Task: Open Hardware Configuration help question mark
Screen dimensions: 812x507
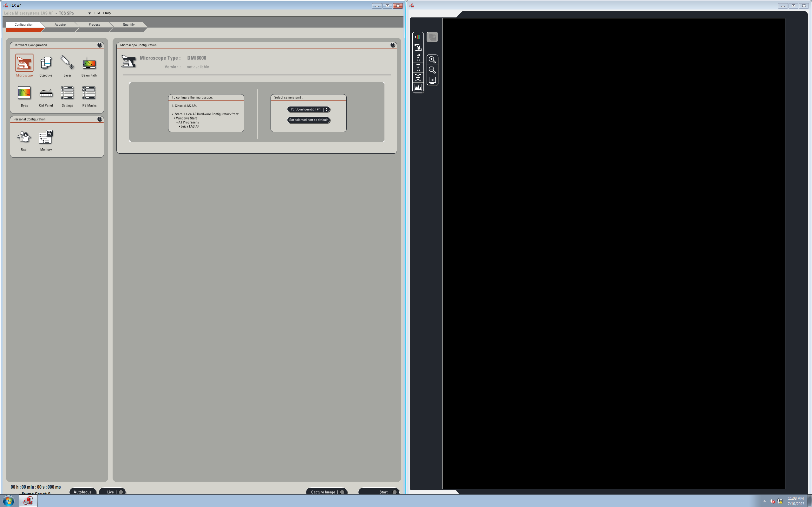Action: 100,45
